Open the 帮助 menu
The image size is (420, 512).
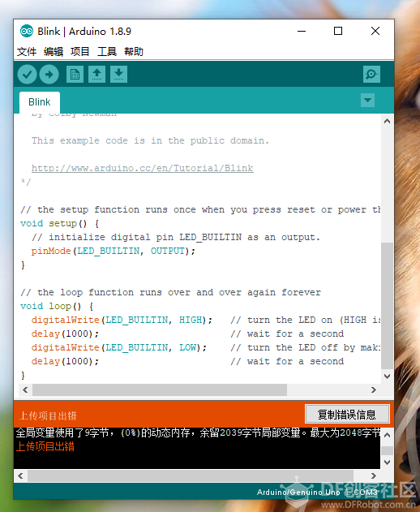(x=134, y=52)
